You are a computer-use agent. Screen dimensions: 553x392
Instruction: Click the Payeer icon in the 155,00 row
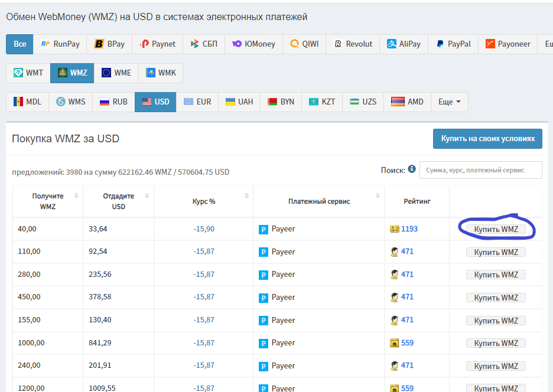[x=263, y=321]
